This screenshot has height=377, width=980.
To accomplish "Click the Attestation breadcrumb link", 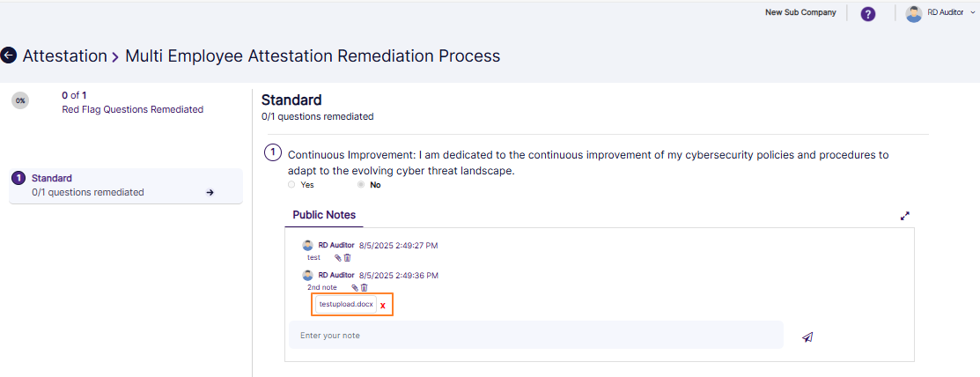I will pyautogui.click(x=64, y=56).
